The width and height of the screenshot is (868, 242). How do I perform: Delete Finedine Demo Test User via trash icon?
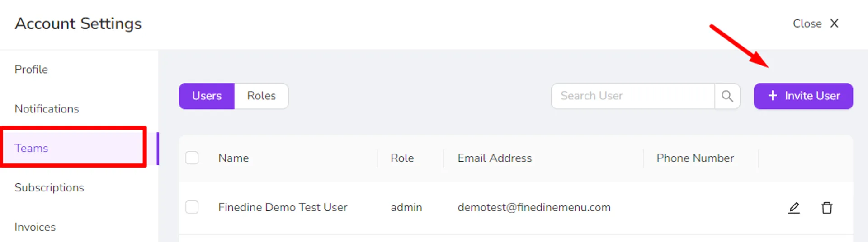click(827, 208)
